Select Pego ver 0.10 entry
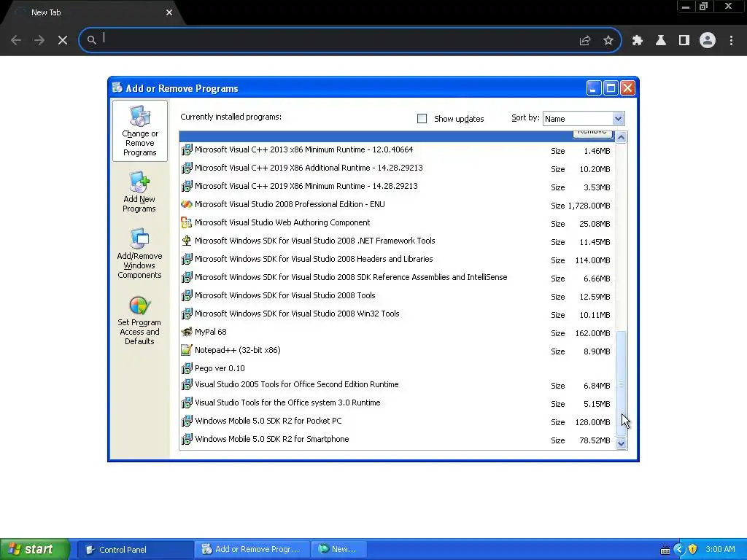 [x=397, y=368]
